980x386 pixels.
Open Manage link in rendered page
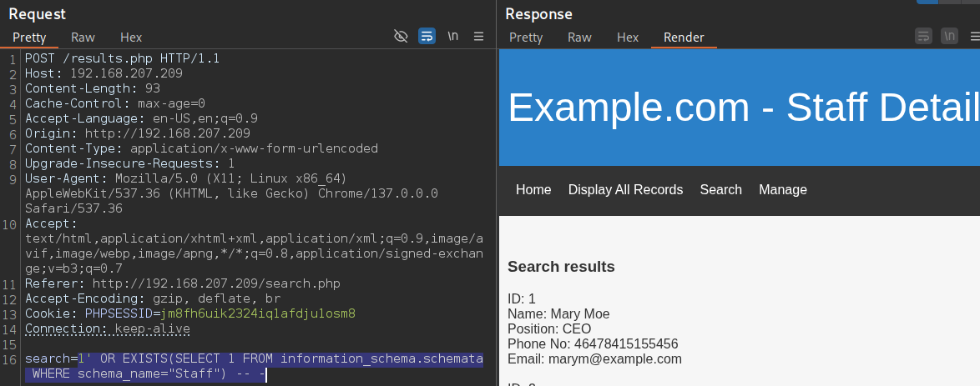coord(782,189)
